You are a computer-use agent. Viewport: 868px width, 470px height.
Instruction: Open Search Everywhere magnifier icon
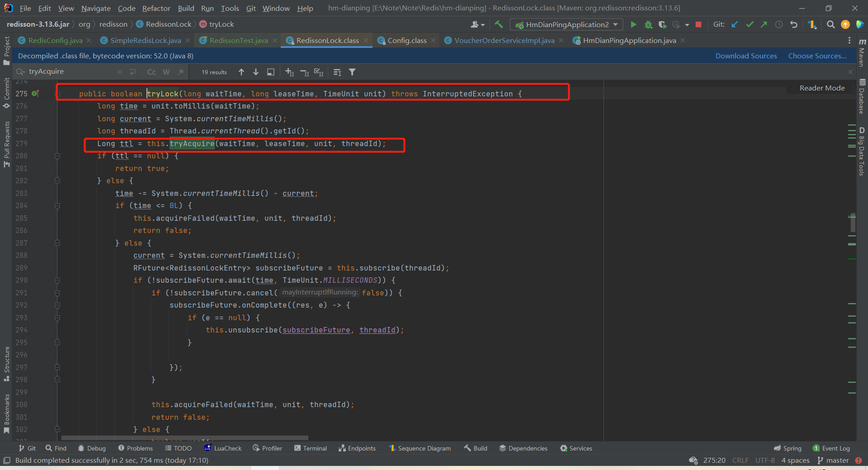click(x=830, y=24)
